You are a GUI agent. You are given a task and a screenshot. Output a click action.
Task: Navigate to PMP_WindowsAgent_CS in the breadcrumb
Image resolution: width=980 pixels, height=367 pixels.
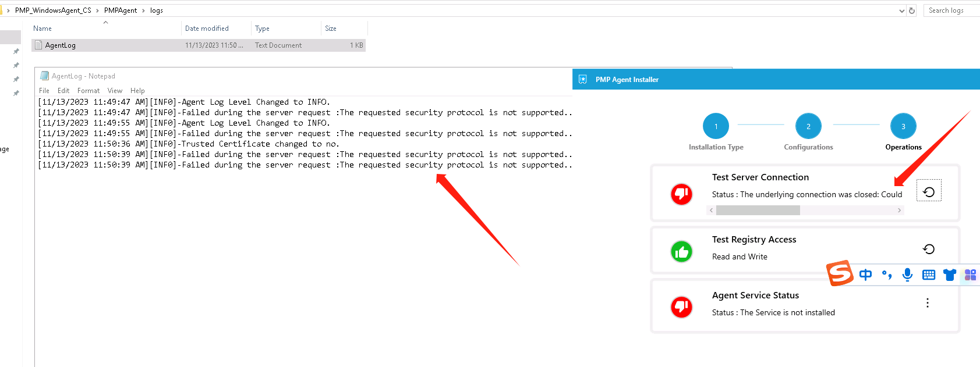tap(53, 10)
